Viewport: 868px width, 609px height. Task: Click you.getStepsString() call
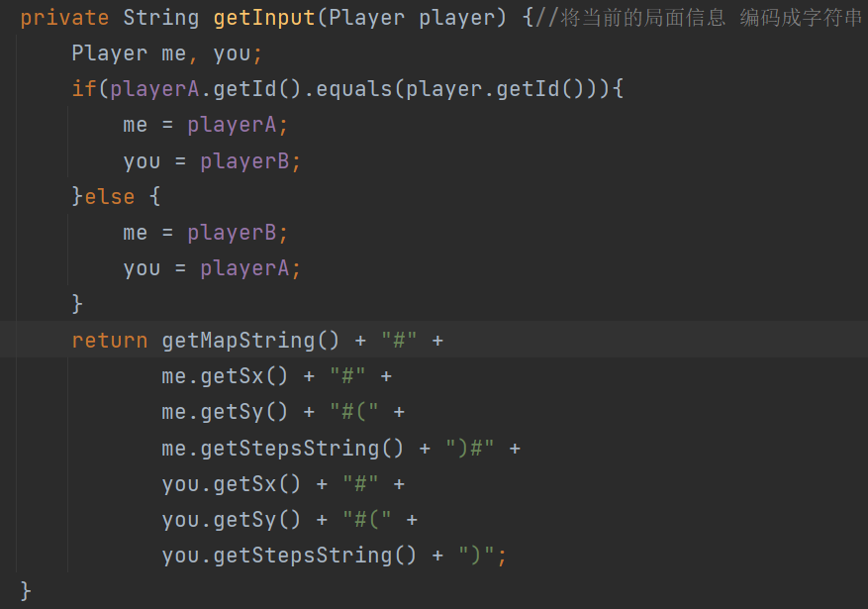[289, 556]
